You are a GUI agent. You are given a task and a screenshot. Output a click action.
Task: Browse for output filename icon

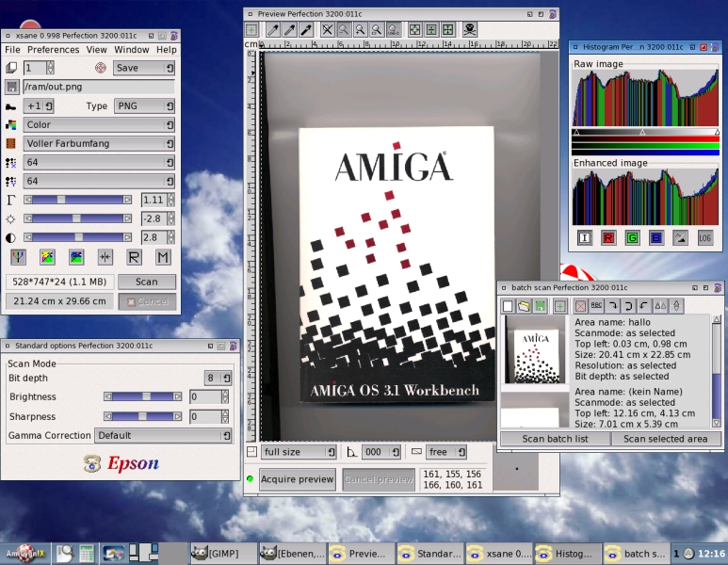(11, 87)
